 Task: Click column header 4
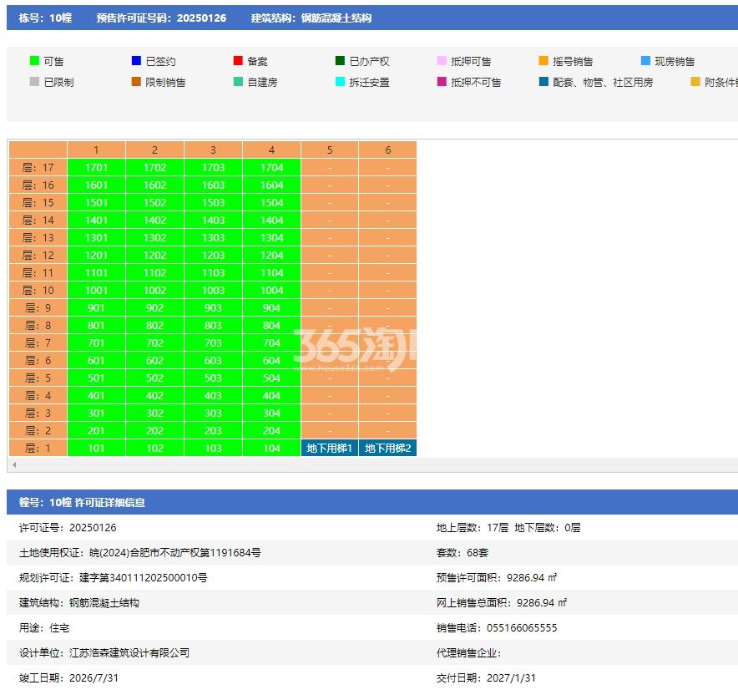tap(271, 150)
